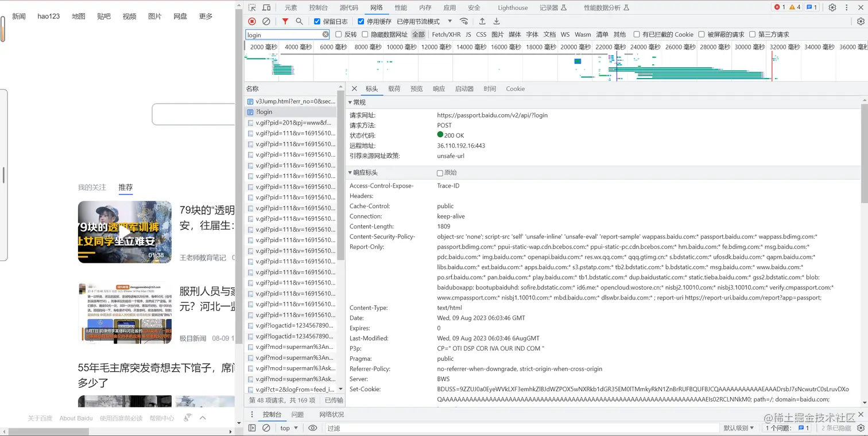Click the console 过滤 input field

pyautogui.click(x=522, y=428)
